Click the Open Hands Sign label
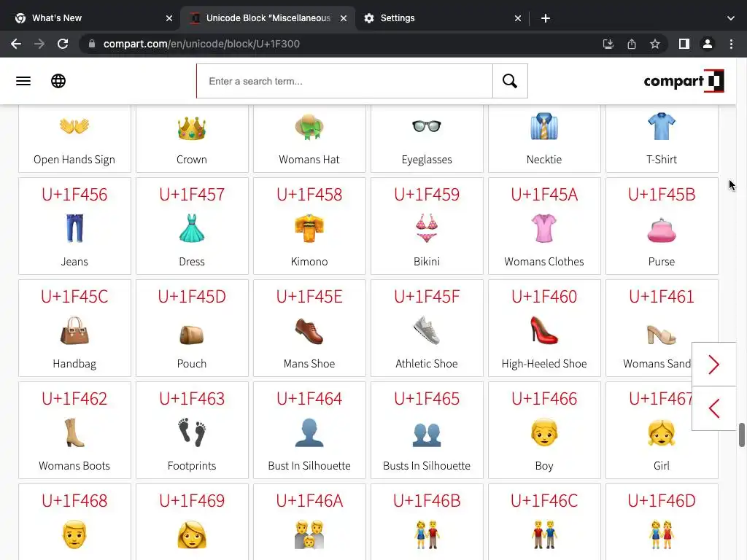 point(74,160)
